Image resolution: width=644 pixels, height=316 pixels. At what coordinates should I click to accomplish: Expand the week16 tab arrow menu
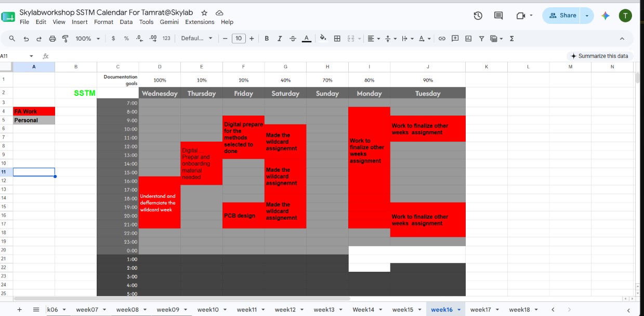coord(459,310)
